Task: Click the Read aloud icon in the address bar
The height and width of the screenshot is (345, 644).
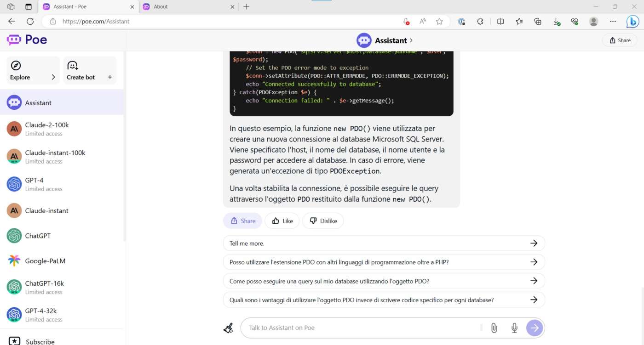Action: click(x=423, y=21)
